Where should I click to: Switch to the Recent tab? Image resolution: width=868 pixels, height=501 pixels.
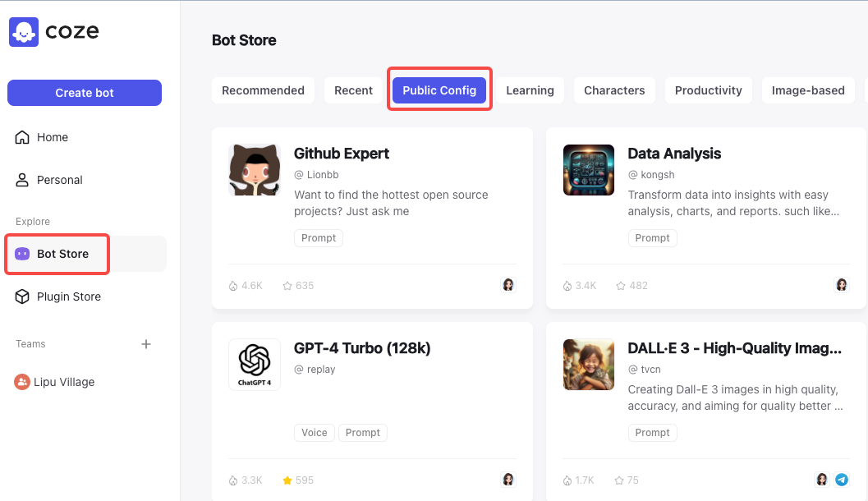coord(353,90)
